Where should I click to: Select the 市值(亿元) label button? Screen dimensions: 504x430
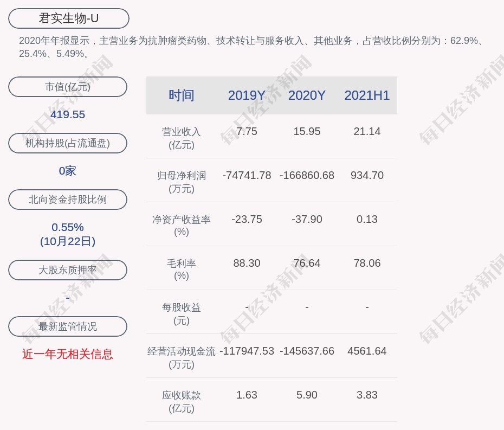(68, 87)
